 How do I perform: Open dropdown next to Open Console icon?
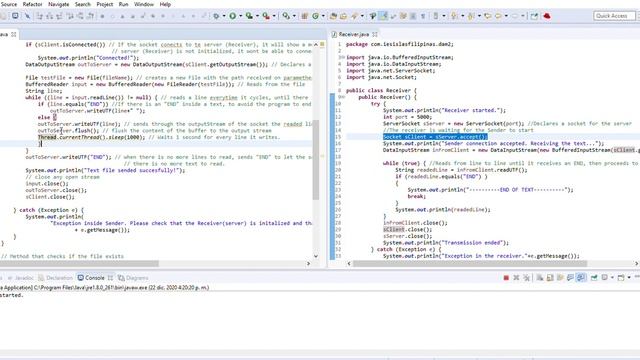click(x=629, y=278)
